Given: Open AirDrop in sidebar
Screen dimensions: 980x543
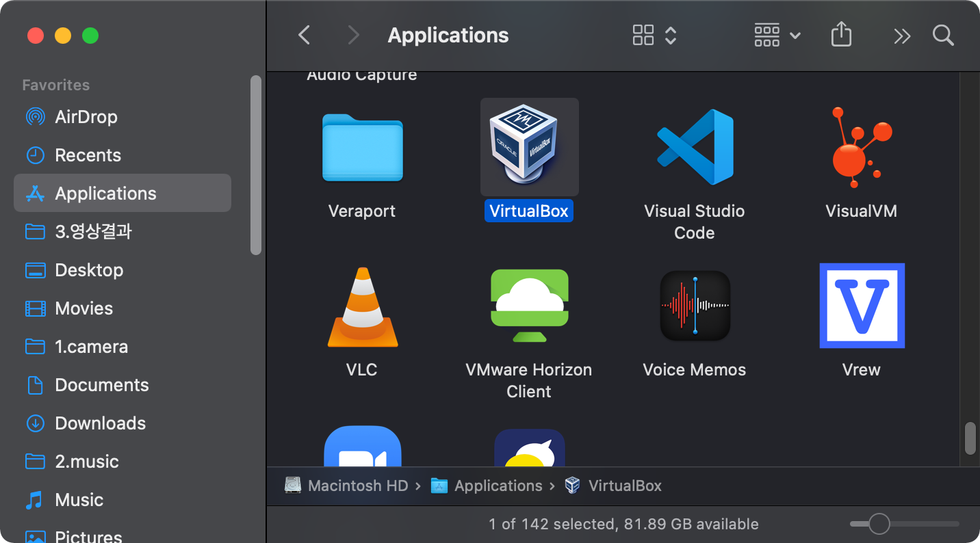Looking at the screenshot, I should click(122, 117).
